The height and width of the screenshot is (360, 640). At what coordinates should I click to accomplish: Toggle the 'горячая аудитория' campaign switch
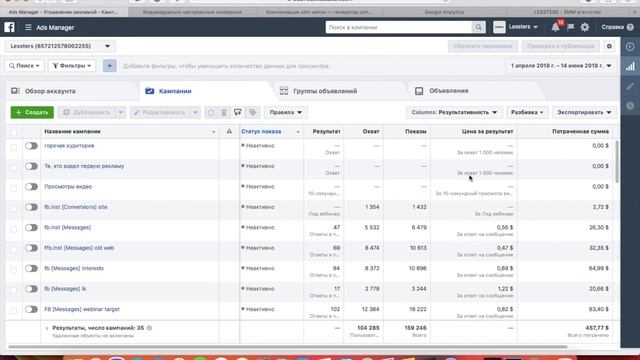click(31, 146)
